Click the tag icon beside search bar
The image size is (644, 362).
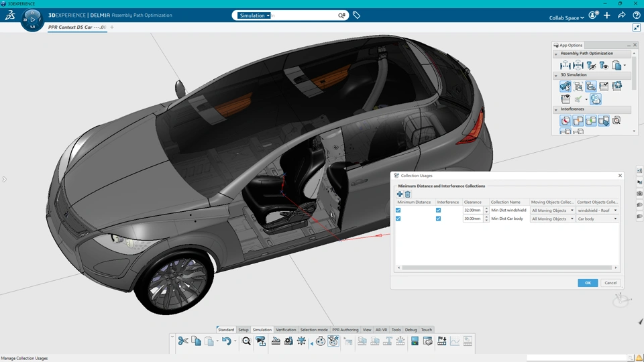point(357,15)
